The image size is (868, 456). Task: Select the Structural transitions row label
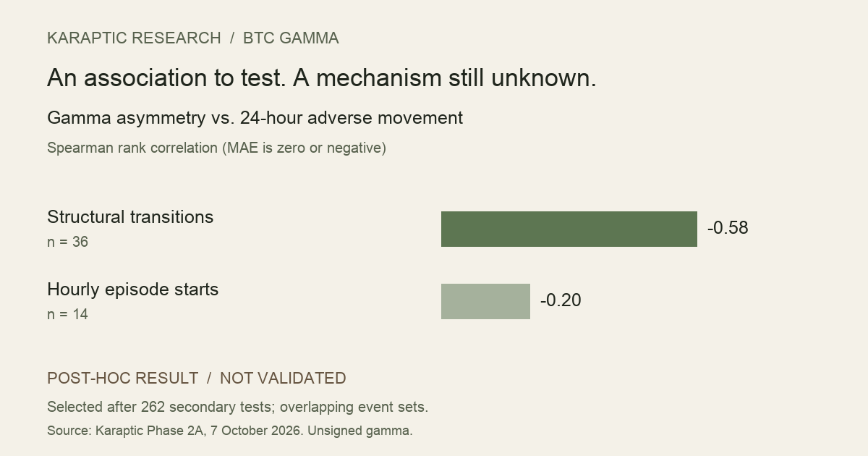[130, 217]
